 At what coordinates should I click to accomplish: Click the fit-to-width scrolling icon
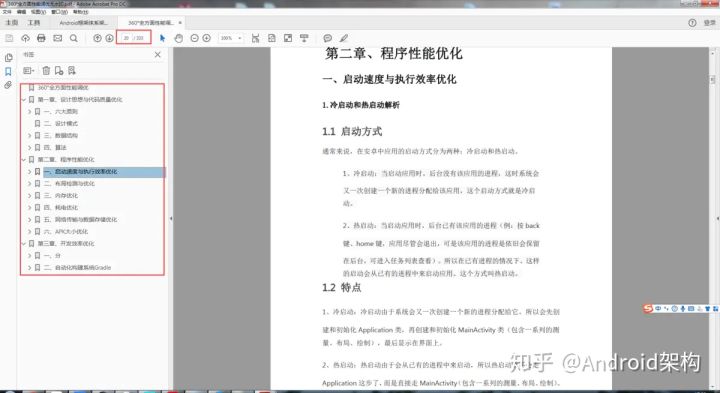[255, 38]
